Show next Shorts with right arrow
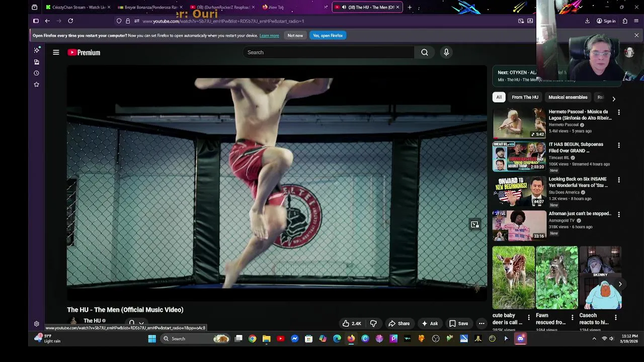The height and width of the screenshot is (362, 644). [x=620, y=285]
